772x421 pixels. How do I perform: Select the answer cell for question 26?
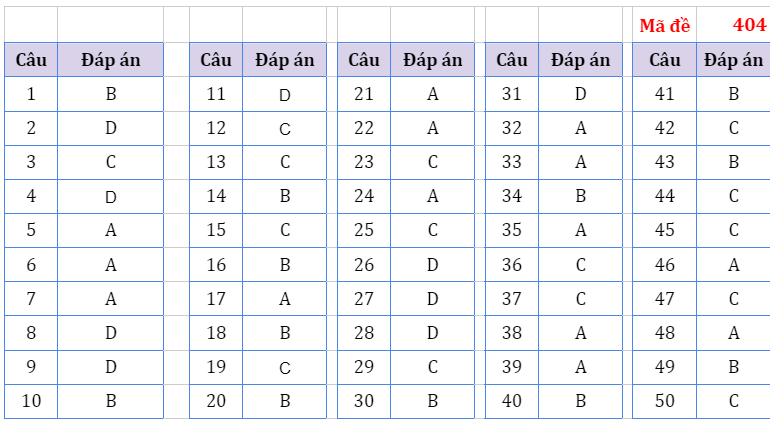click(x=433, y=265)
